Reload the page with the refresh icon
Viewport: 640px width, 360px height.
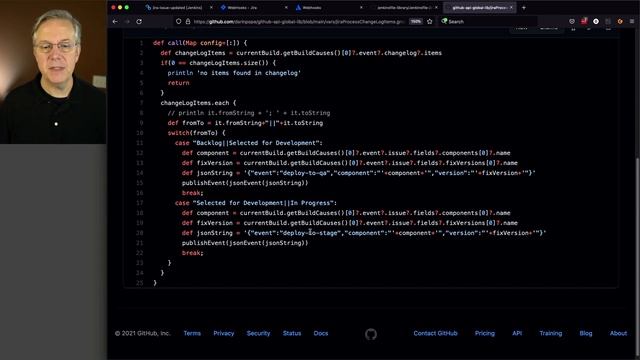click(x=139, y=21)
